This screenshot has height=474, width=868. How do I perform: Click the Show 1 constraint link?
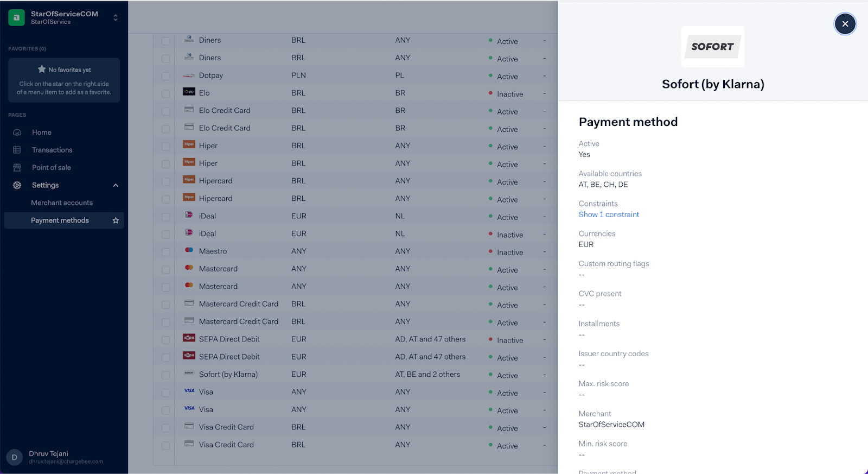(609, 214)
